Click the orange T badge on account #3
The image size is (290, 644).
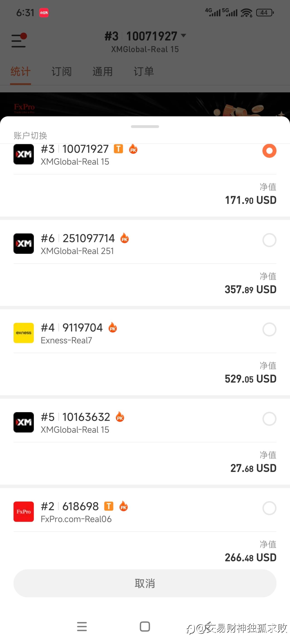118,149
